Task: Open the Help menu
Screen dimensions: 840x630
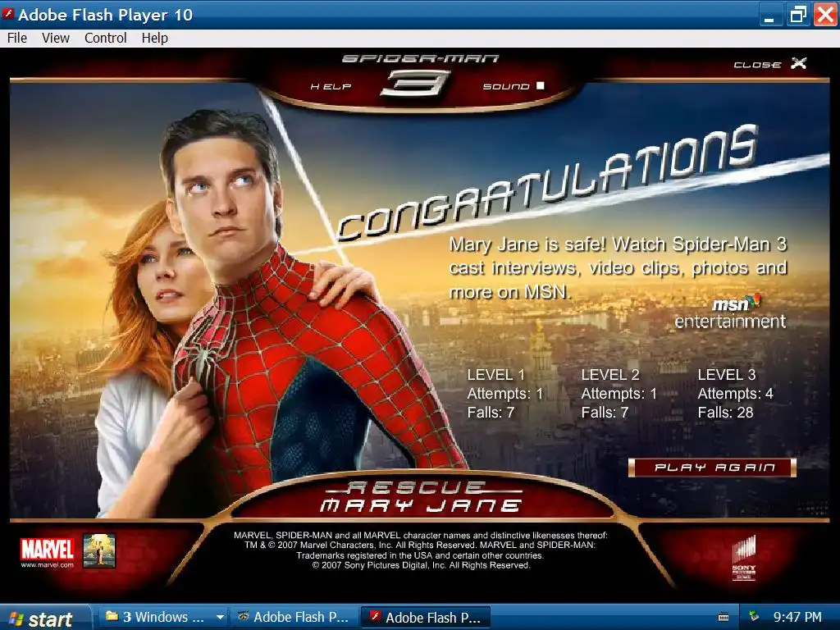Action: 155,38
